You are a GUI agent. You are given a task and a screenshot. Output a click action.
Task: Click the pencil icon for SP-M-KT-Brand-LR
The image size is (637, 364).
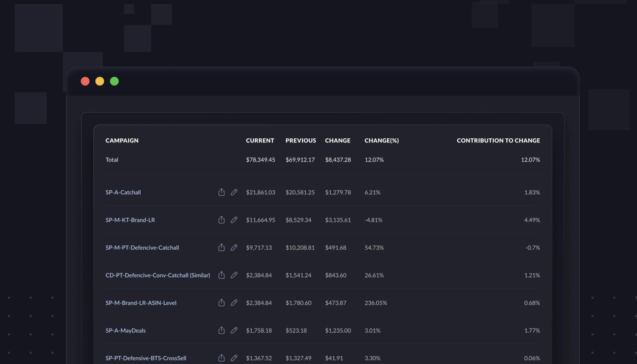click(234, 220)
